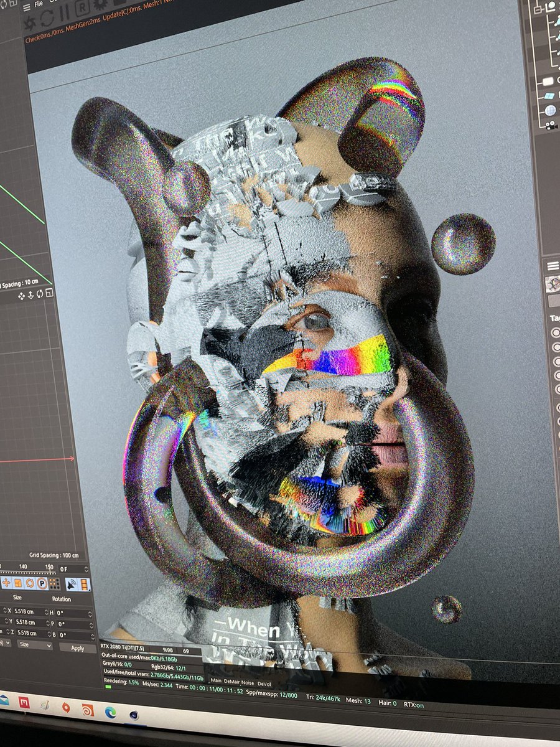Open Octane settings cog icon
560x747 pixels.
(x=100, y=4)
